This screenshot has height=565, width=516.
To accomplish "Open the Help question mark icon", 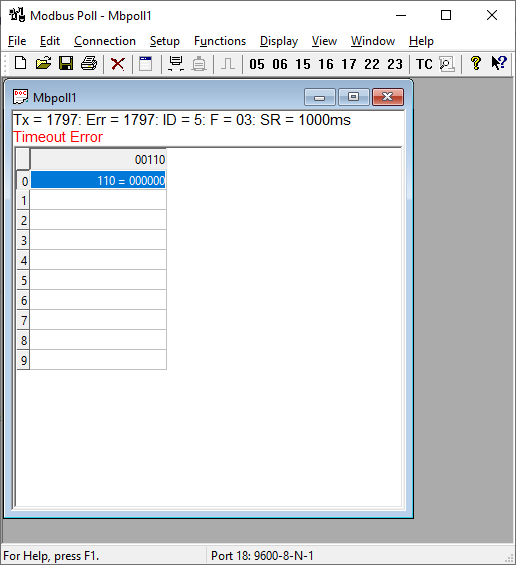I will [x=476, y=63].
